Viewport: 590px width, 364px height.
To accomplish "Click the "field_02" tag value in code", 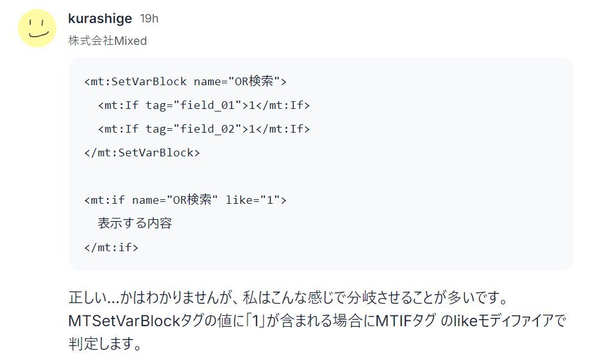I will pos(207,129).
